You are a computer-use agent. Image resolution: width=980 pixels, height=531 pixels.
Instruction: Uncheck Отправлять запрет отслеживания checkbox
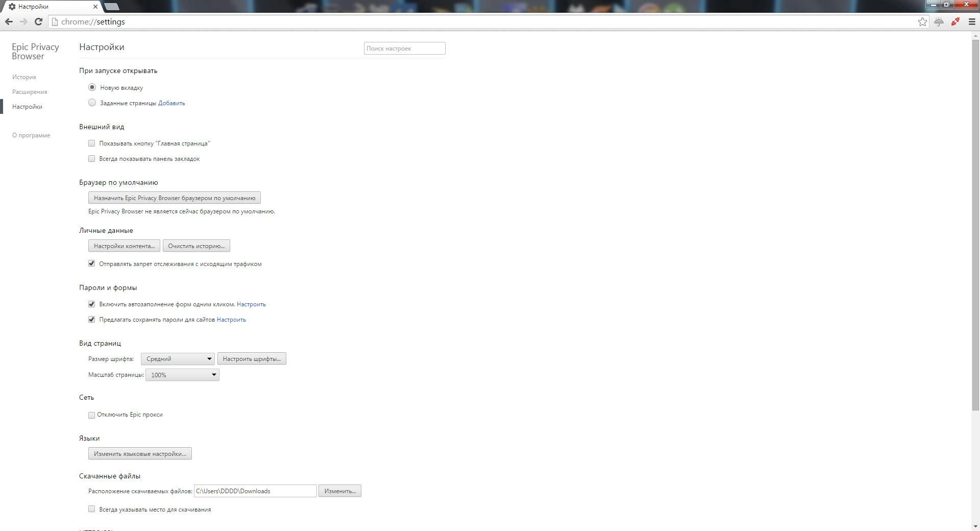(92, 263)
